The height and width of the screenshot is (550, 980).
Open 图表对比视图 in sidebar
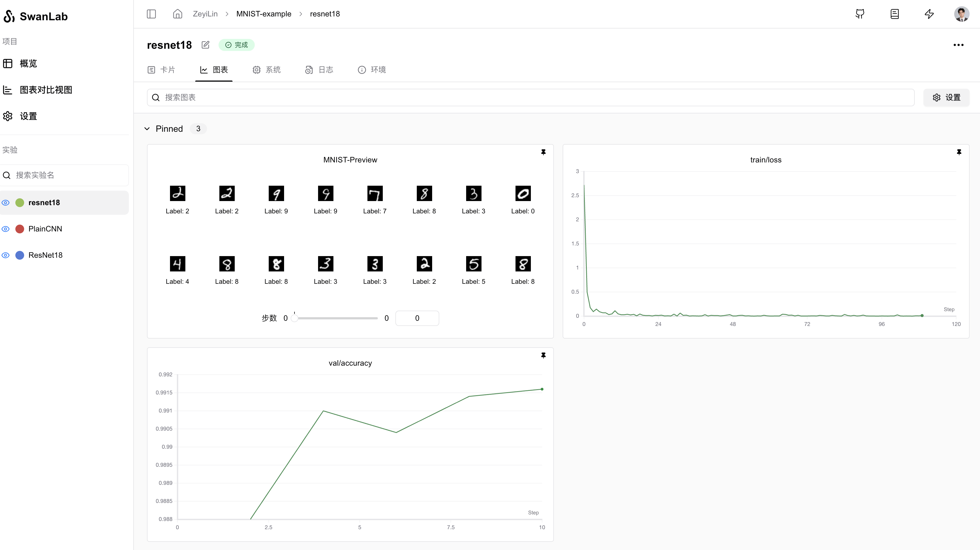tap(46, 90)
